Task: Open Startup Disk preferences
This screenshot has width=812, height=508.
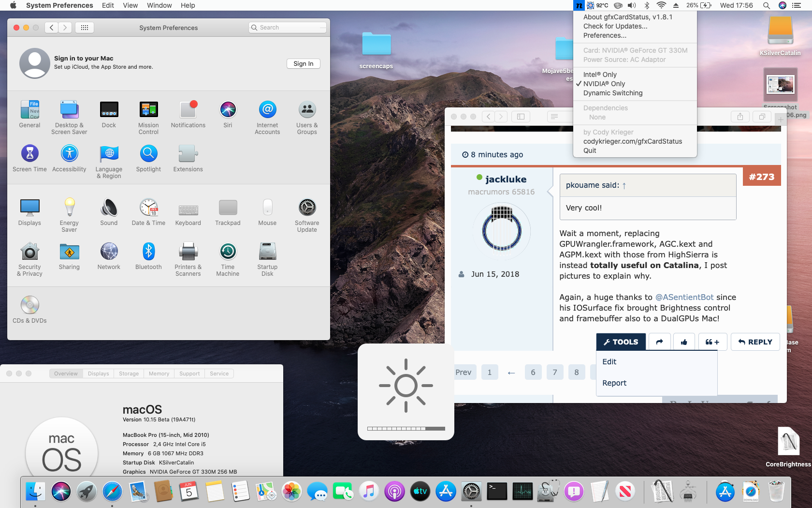Action: point(267,259)
